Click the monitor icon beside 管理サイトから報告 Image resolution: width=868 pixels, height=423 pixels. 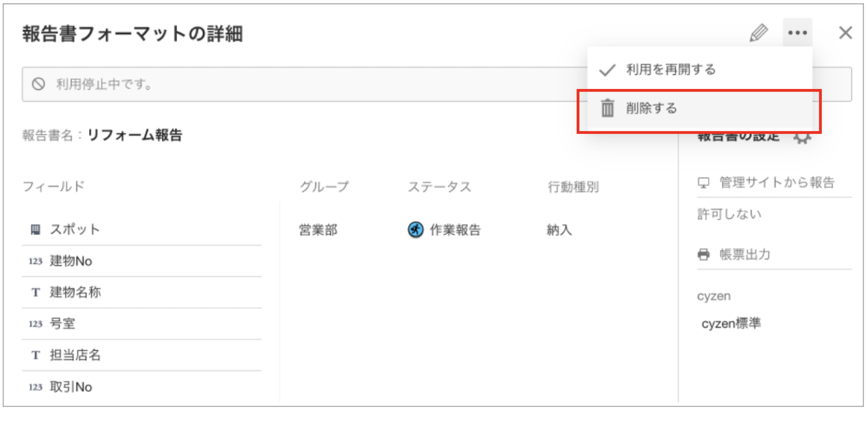(703, 183)
